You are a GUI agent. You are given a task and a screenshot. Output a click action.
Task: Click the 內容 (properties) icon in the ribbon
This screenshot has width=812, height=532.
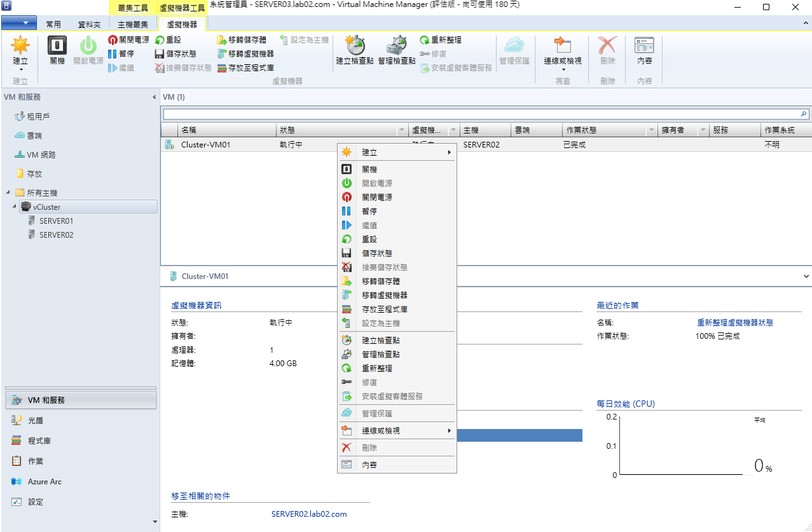coord(644,50)
